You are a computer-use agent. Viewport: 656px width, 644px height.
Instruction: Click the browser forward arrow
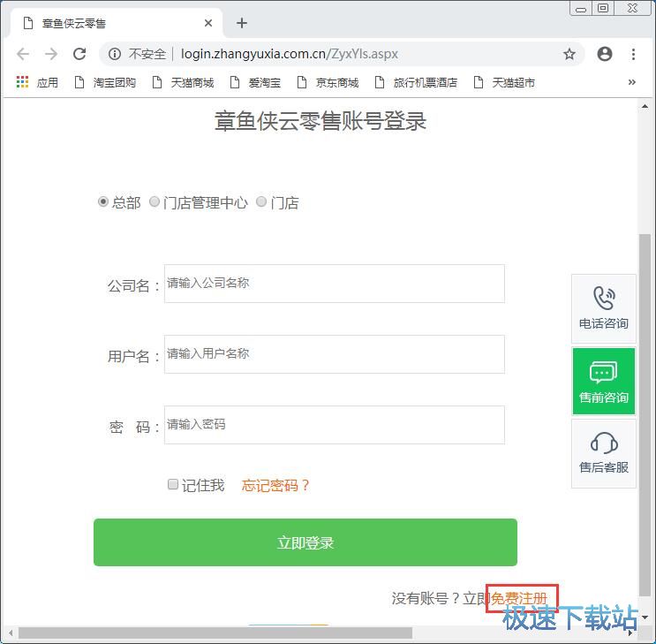(51, 54)
